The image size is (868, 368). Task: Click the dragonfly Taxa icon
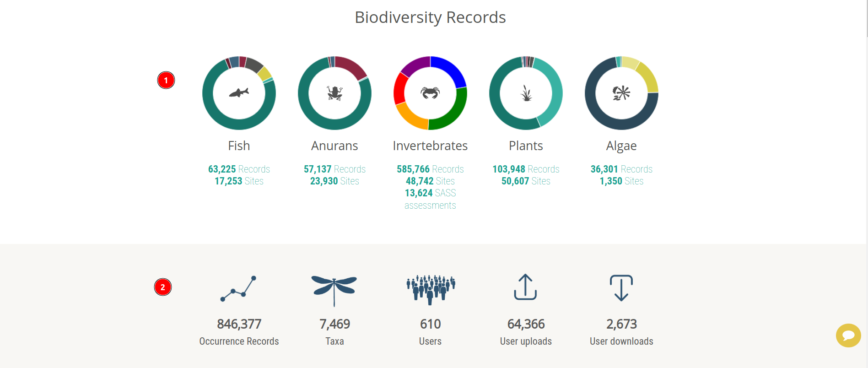334,291
